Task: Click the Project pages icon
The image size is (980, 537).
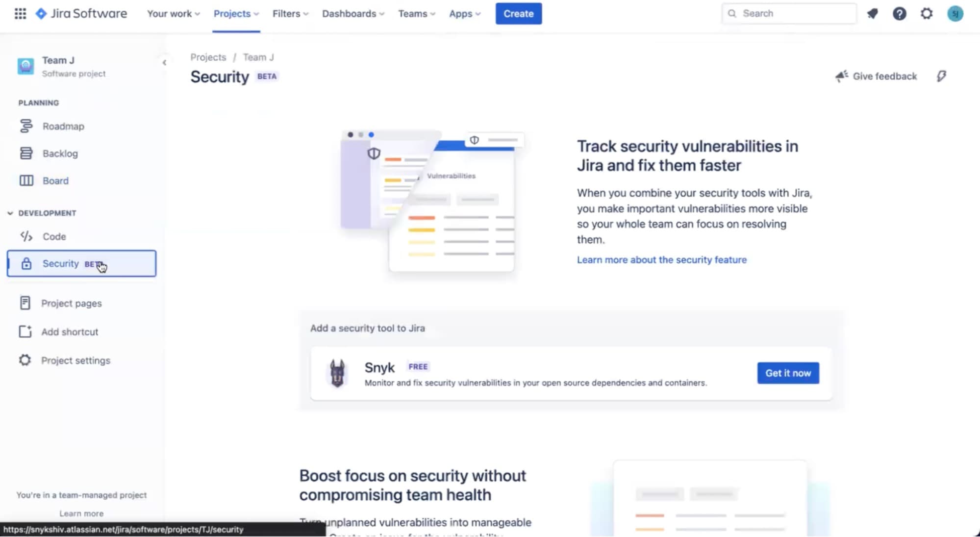Action: (25, 303)
